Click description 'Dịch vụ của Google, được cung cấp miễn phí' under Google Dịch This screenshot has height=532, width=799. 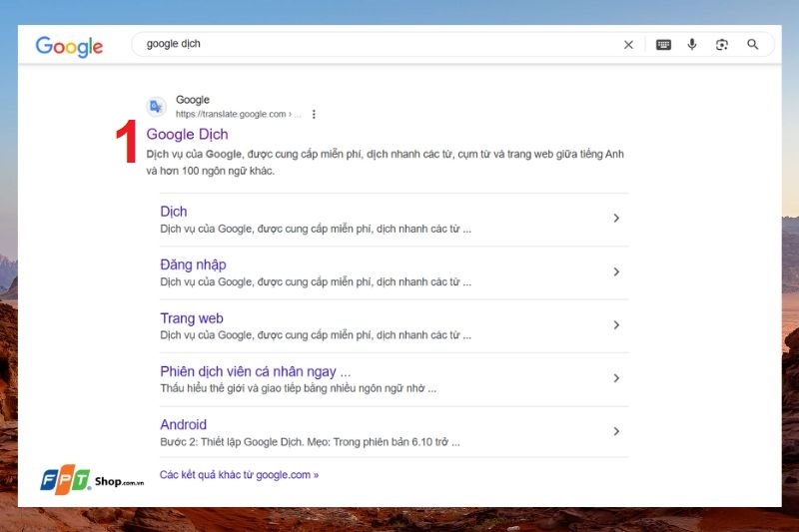385,163
